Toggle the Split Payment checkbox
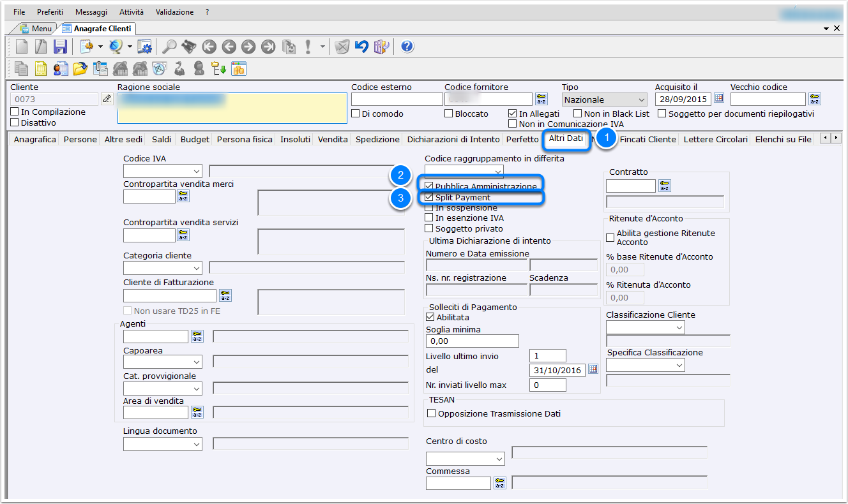 click(x=429, y=198)
